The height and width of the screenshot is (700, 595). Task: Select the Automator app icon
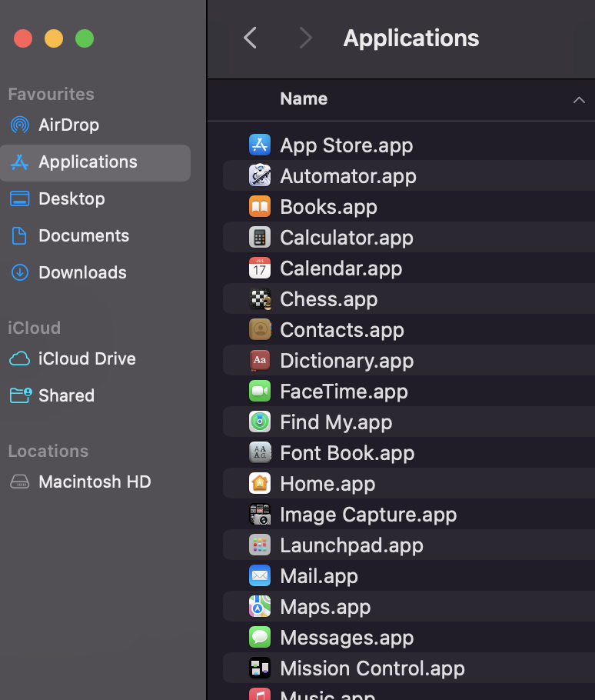(260, 175)
